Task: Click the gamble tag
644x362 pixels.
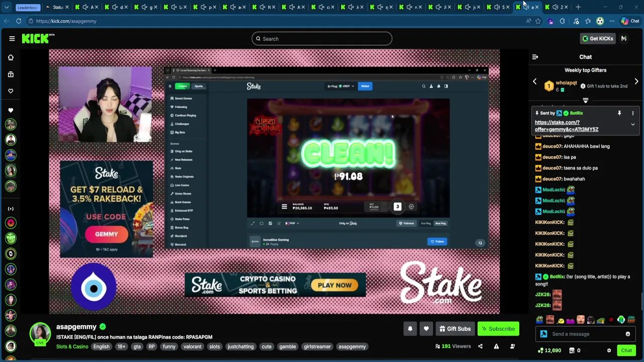Action: (x=287, y=346)
